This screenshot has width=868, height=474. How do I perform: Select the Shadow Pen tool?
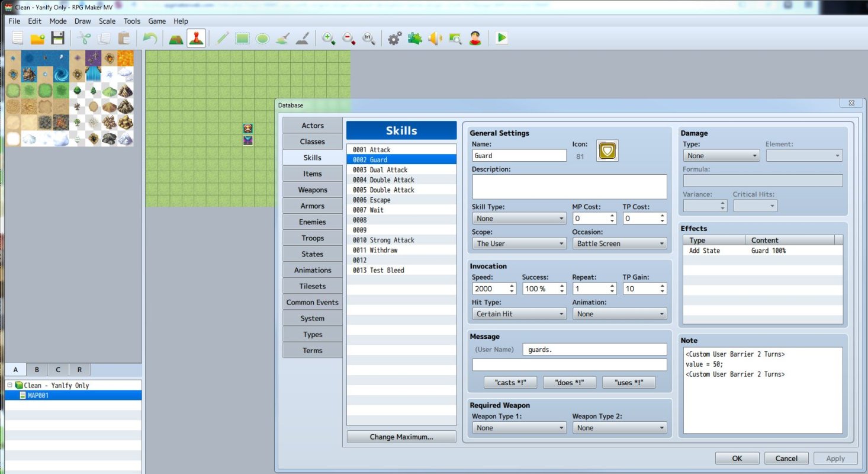pyautogui.click(x=303, y=39)
